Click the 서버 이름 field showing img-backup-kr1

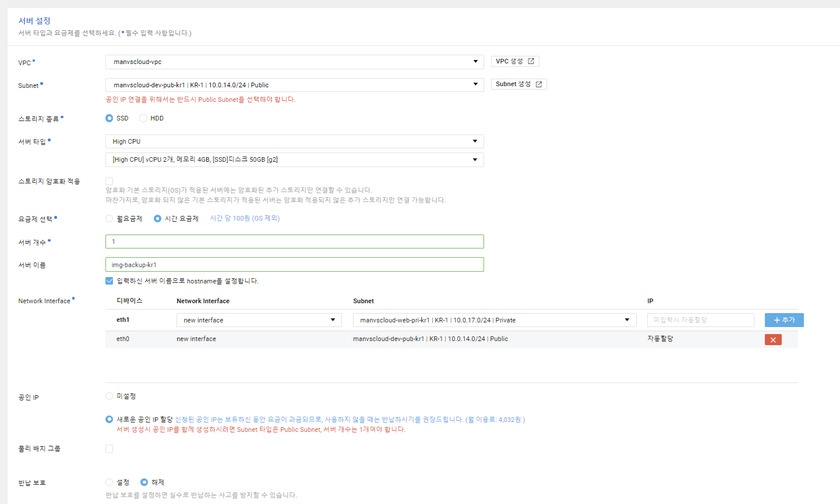(294, 264)
